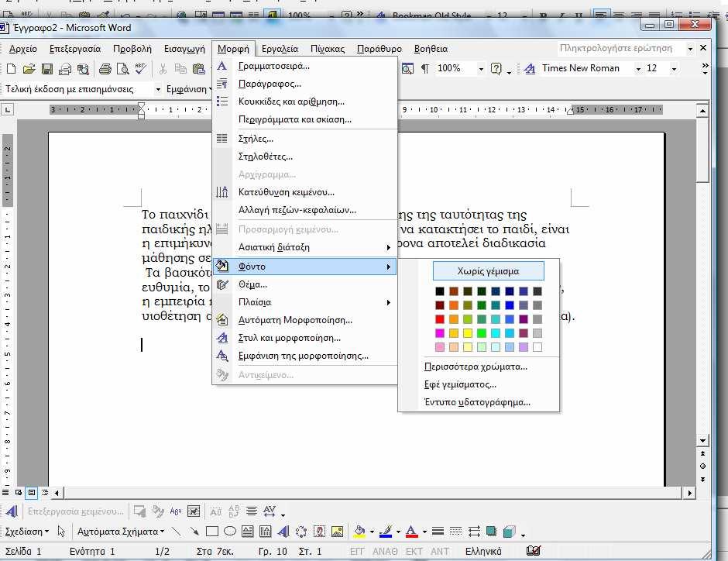Open Line Style options
This screenshot has height=561, width=728.
(x=438, y=532)
